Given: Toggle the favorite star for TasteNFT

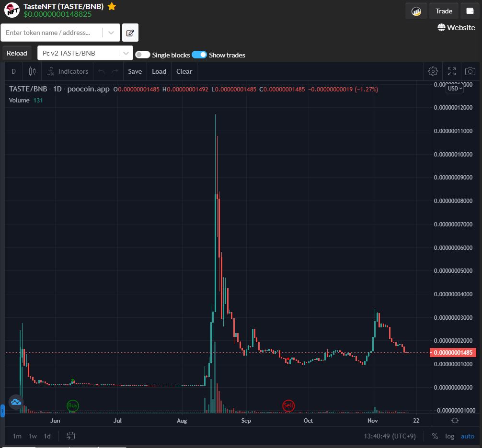Looking at the screenshot, I should (x=112, y=6).
